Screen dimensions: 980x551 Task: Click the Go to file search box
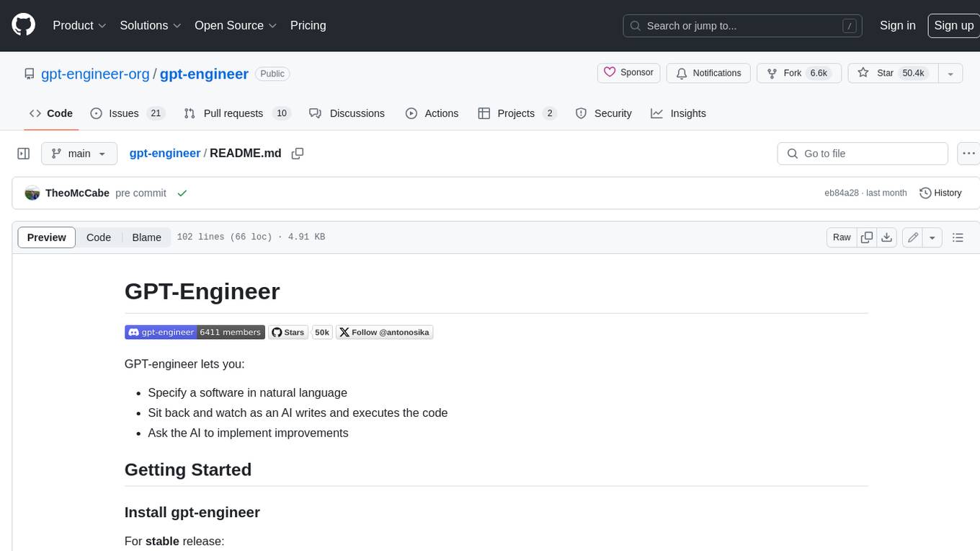click(863, 154)
